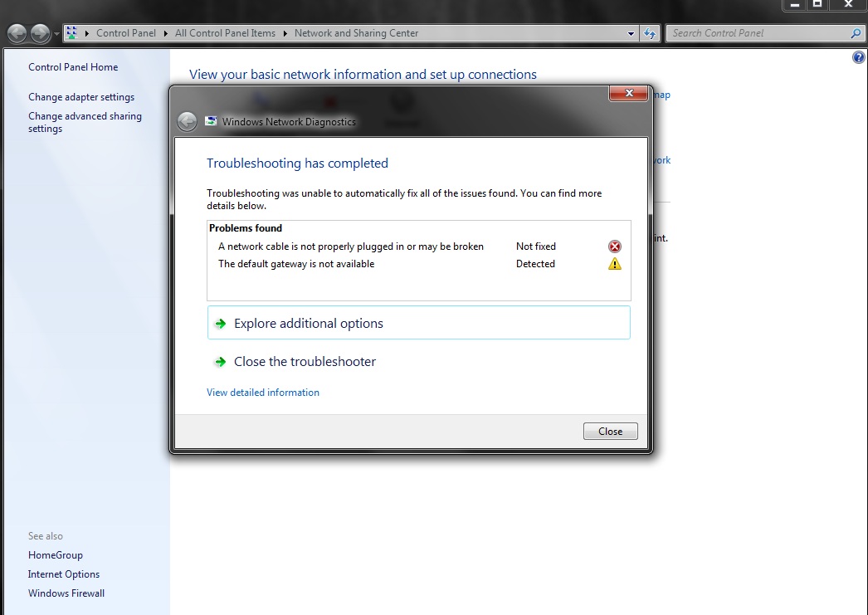This screenshot has width=868, height=615.
Task: Click the Problems found heading
Action: point(246,228)
